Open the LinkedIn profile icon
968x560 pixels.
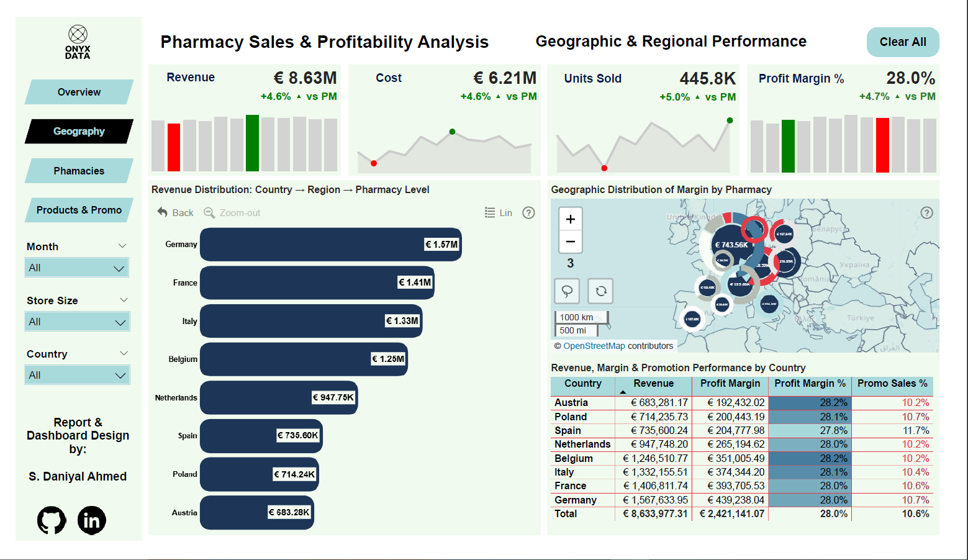point(92,520)
